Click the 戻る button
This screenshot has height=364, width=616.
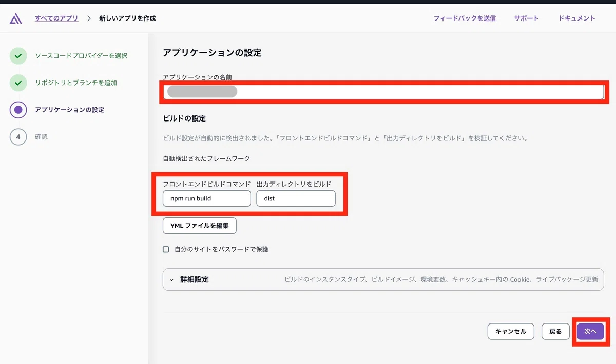point(555,331)
